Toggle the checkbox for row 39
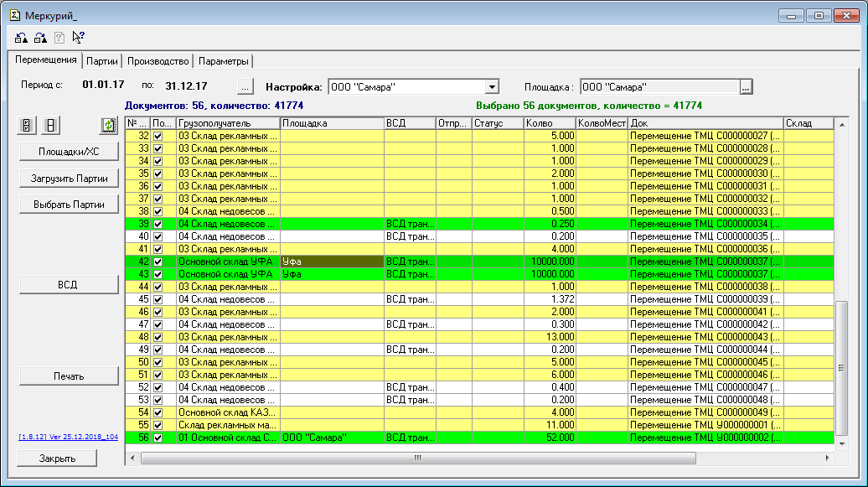Image resolution: width=868 pixels, height=487 pixels. [158, 224]
